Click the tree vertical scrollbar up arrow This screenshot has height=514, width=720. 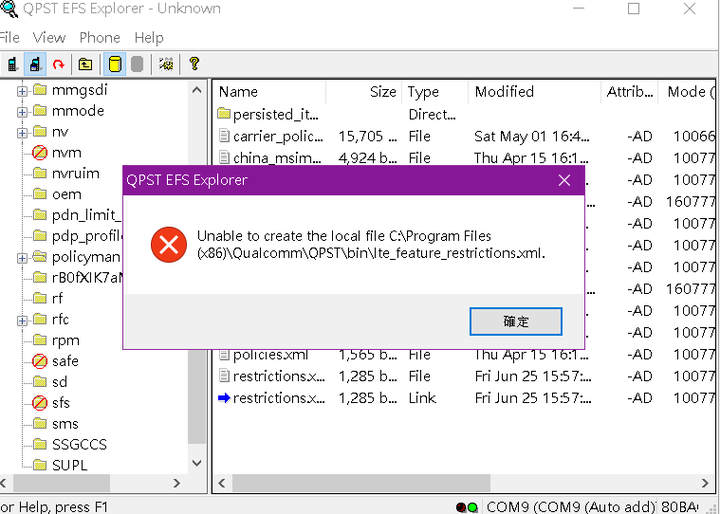[x=197, y=90]
